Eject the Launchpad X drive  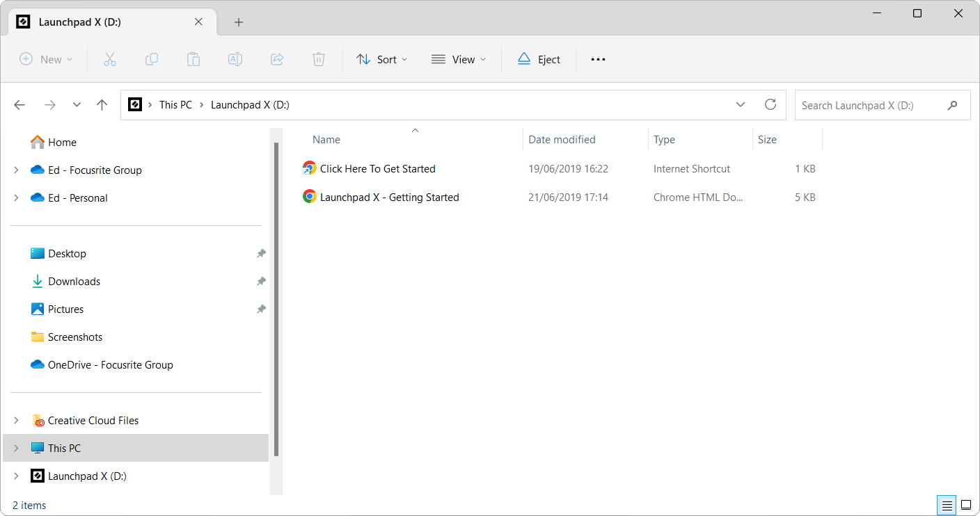(539, 59)
